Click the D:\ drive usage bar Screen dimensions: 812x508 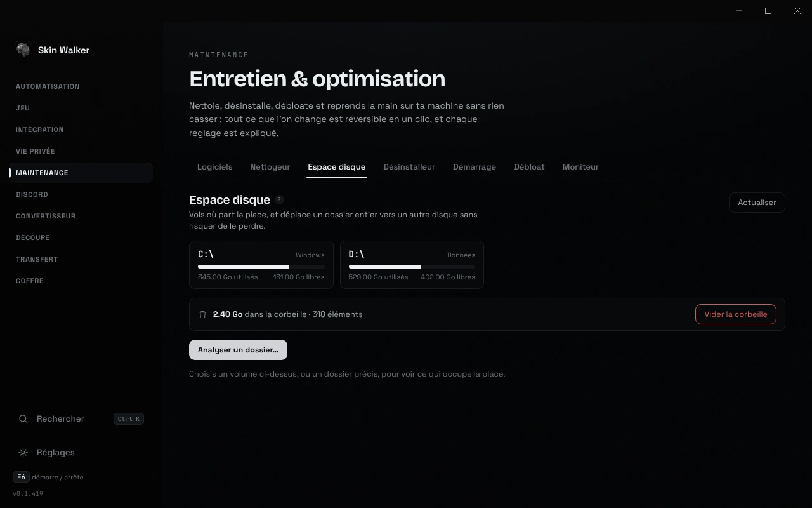[412, 267]
